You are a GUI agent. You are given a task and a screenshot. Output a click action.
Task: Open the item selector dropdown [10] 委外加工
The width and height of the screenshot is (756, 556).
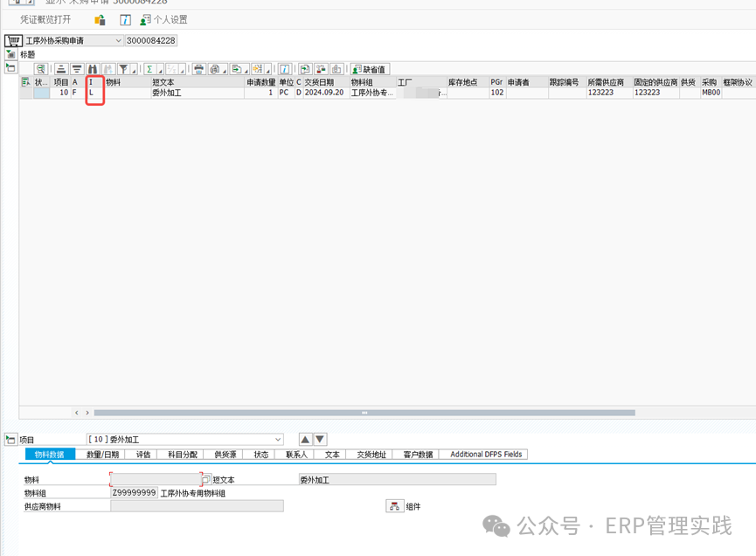278,440
